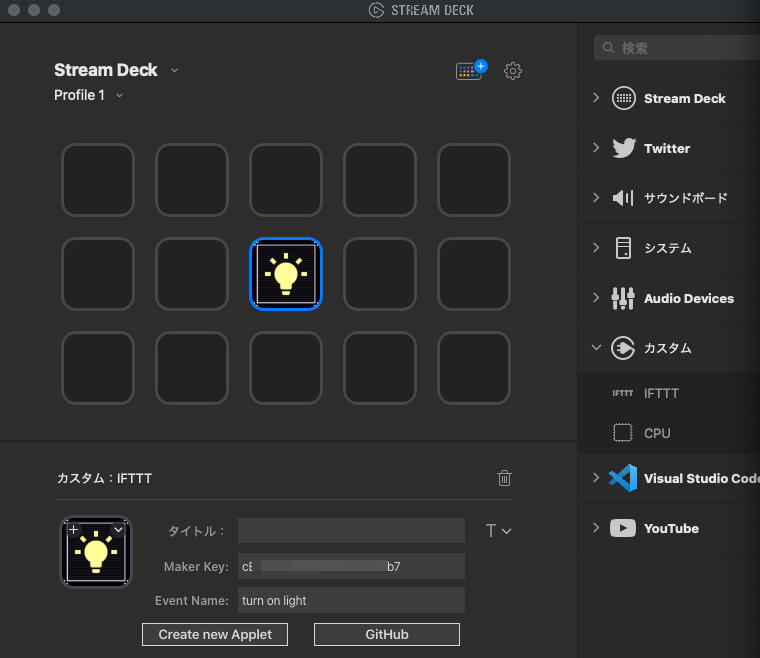Viewport: 760px width, 658px height.
Task: Click the Audio Devices label
Action: pos(689,298)
